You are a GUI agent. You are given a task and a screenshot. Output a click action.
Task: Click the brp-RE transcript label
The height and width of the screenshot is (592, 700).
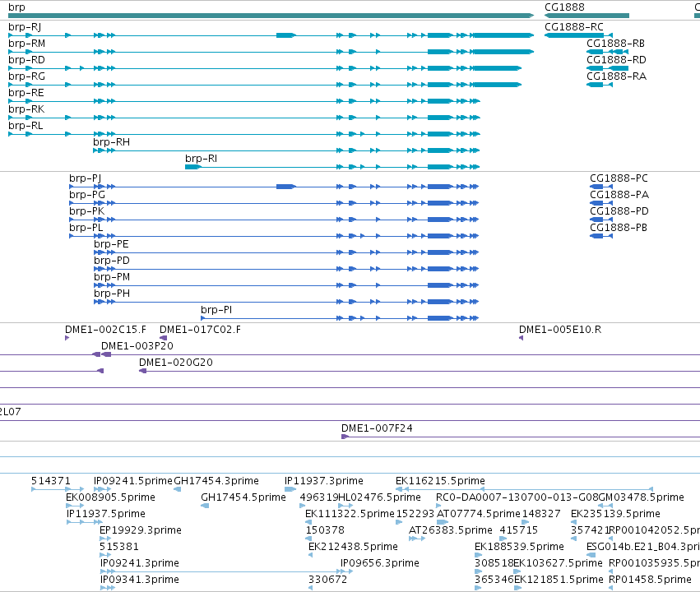click(x=26, y=93)
